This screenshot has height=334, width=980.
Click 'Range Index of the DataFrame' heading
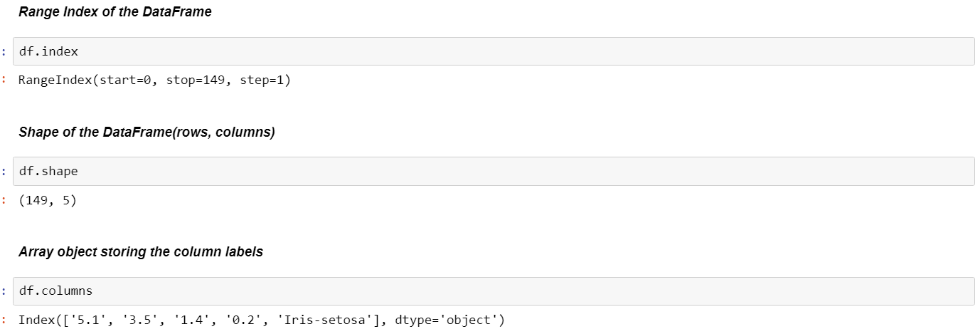(x=114, y=12)
